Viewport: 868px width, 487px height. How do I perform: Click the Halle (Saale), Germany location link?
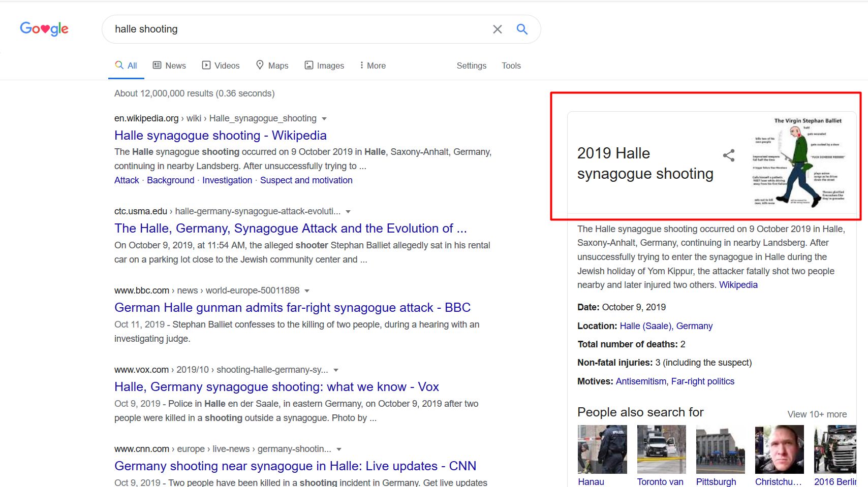666,326
